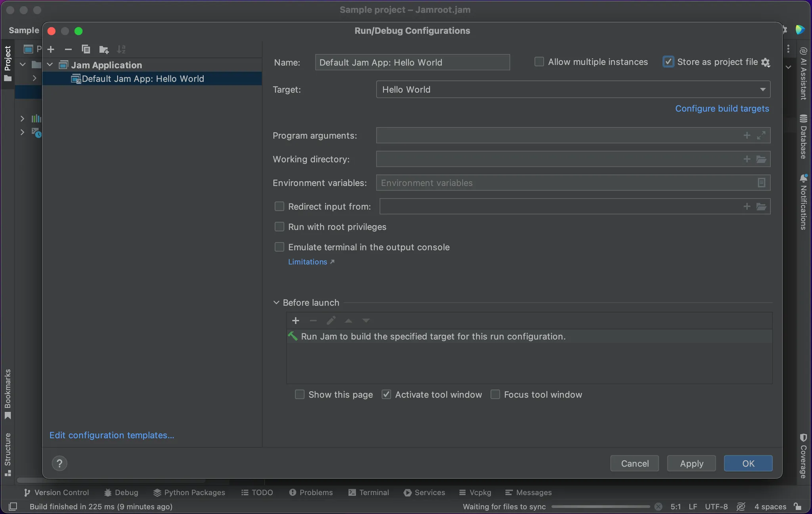This screenshot has height=514, width=812.
Task: Browse for the working directory folder
Action: (x=761, y=159)
